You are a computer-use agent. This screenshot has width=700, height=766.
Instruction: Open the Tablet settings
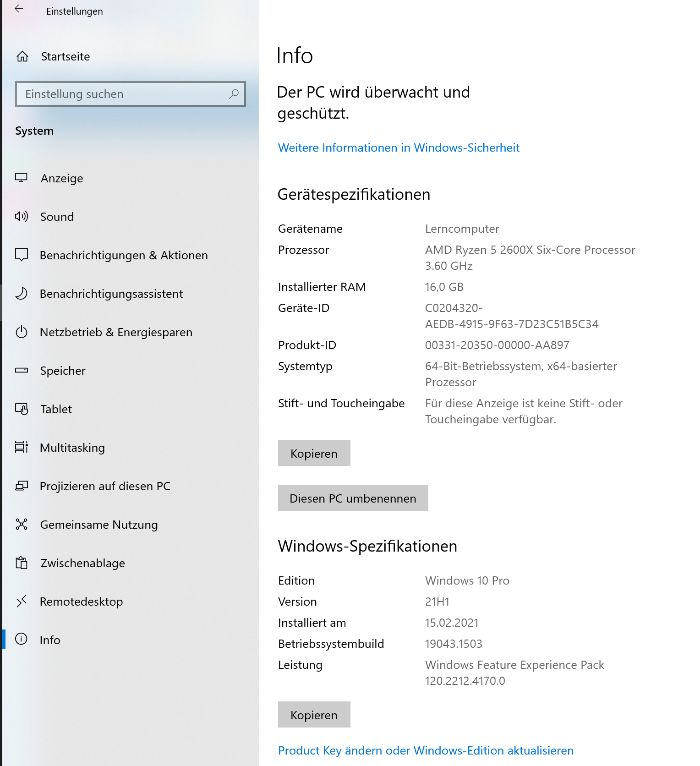131,409
